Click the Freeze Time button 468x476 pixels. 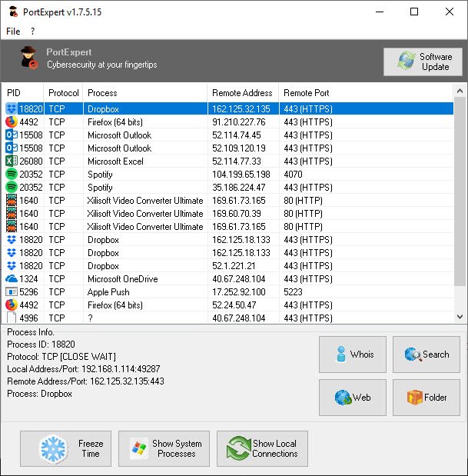coord(65,448)
